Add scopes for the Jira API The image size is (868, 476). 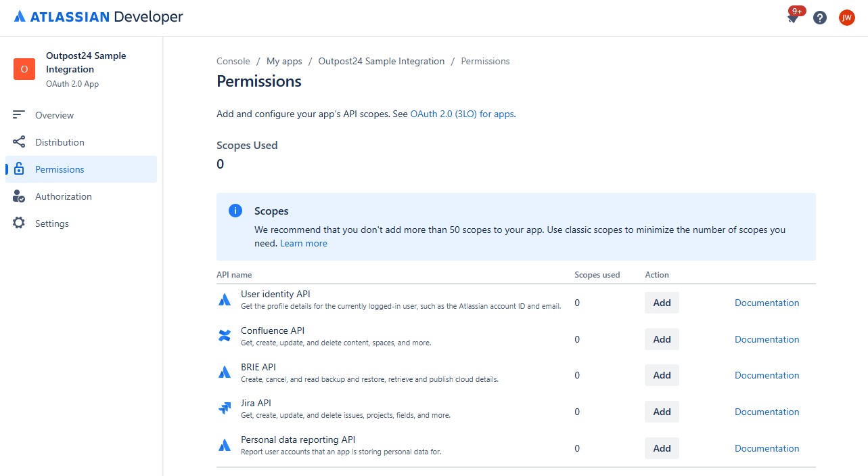pos(661,411)
